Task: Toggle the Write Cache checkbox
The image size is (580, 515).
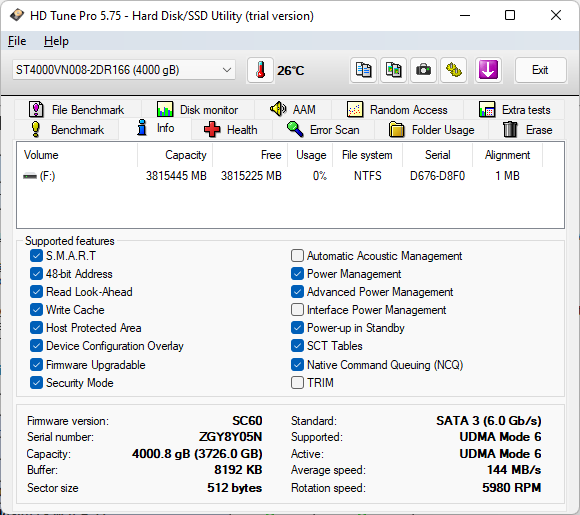Action: [36, 310]
